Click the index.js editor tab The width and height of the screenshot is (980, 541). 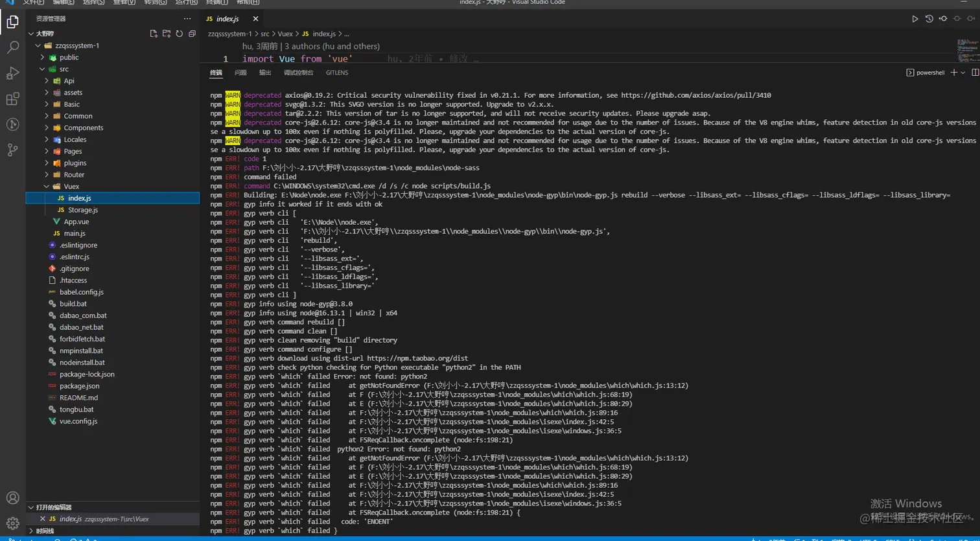click(x=231, y=19)
